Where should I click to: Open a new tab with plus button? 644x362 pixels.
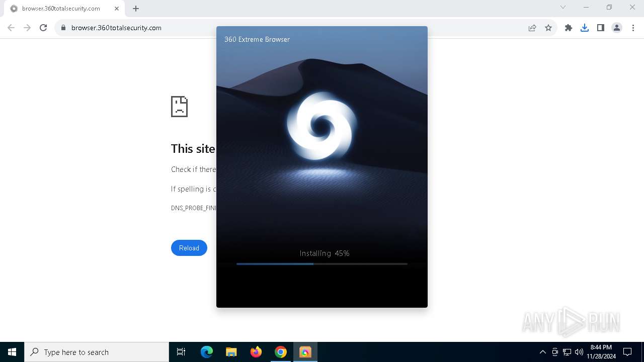click(136, 9)
